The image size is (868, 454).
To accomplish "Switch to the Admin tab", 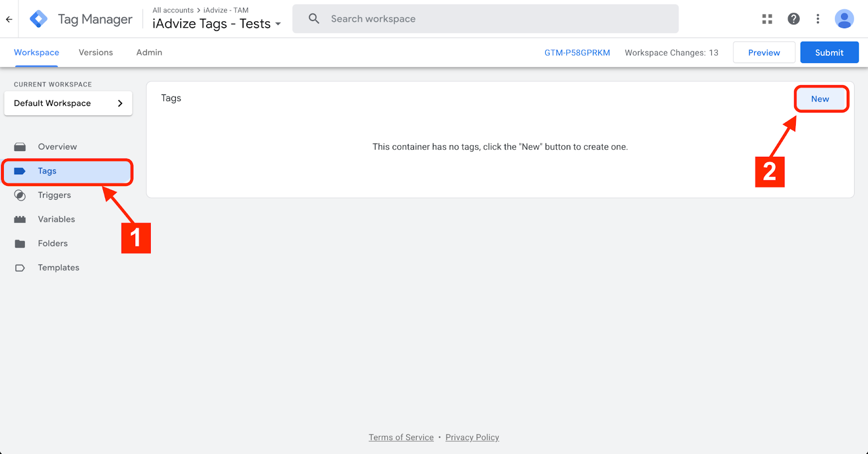I will pos(149,53).
